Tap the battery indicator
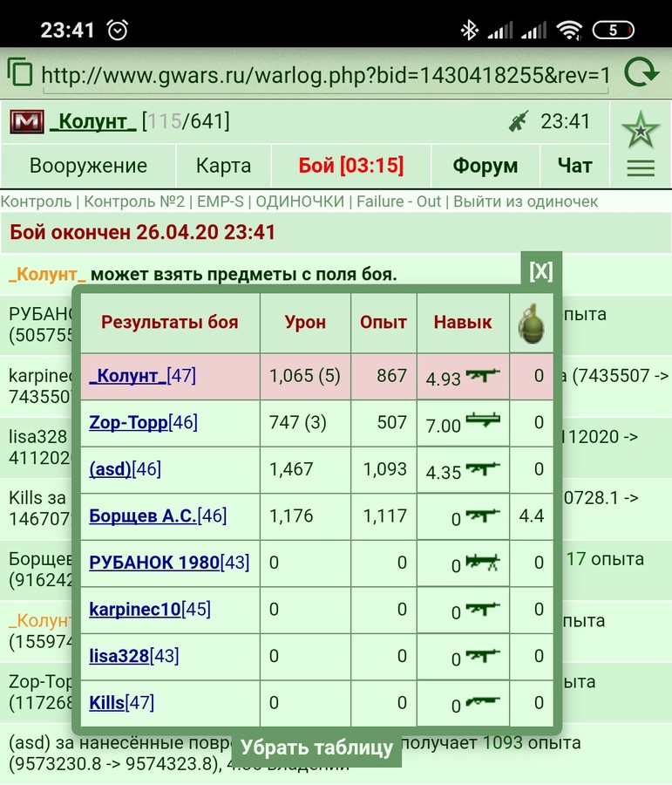This screenshot has height=785, width=672. pyautogui.click(x=613, y=30)
